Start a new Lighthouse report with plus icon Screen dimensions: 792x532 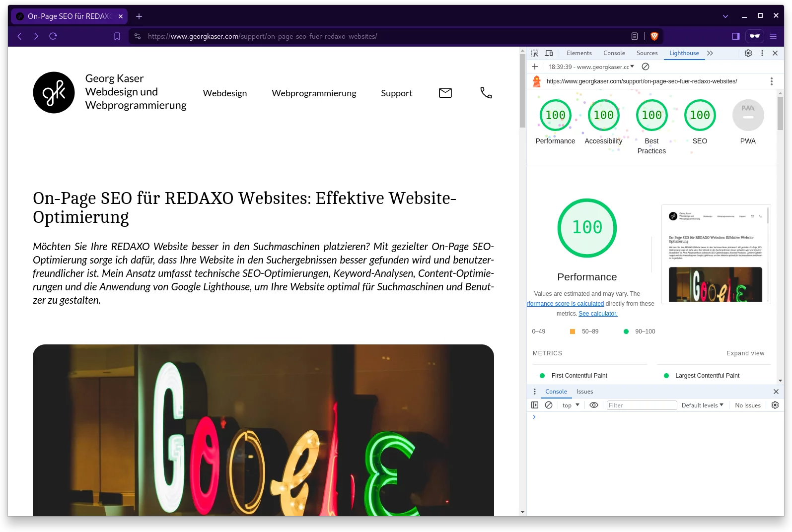[x=535, y=66]
